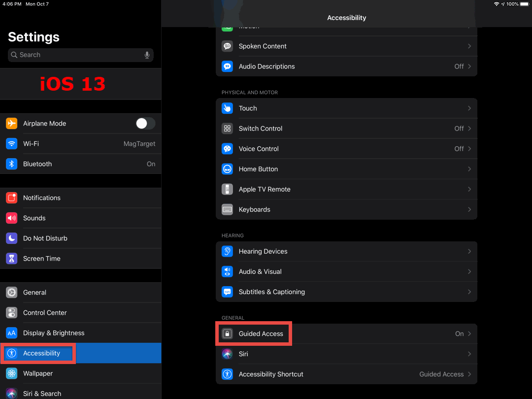Open Subtitles & Captioning row

pos(346,292)
